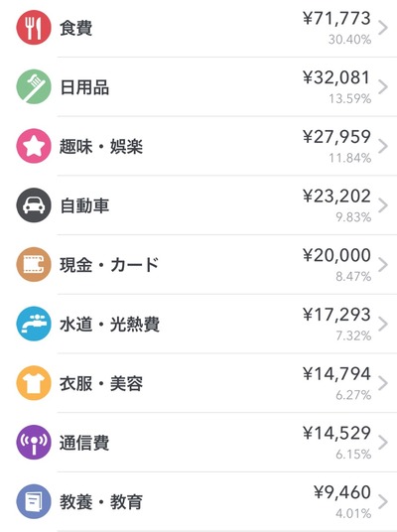Select the 水道・光熱費 category label
The image size is (397, 532).
pyautogui.click(x=109, y=325)
